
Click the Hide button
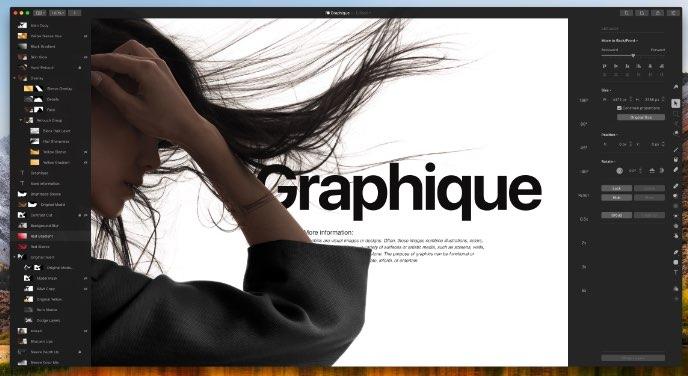[x=616, y=198]
